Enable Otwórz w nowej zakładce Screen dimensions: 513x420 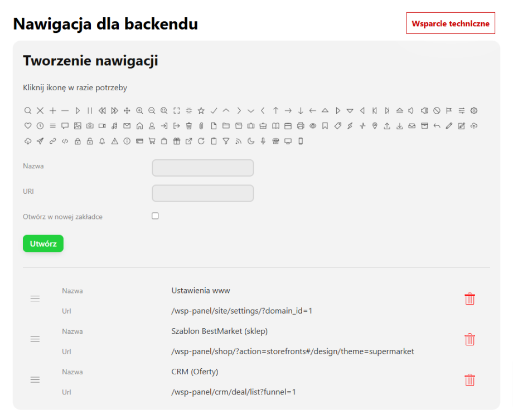coord(154,216)
